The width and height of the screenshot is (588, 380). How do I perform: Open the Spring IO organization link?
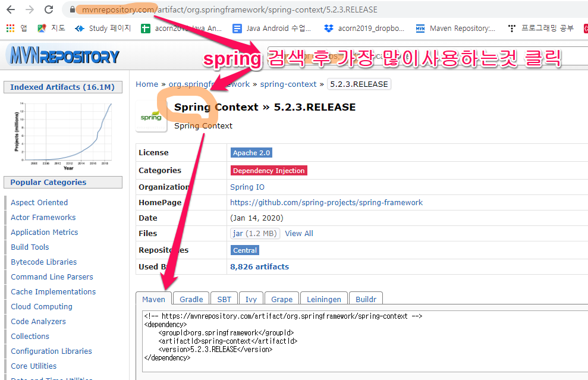tap(247, 187)
